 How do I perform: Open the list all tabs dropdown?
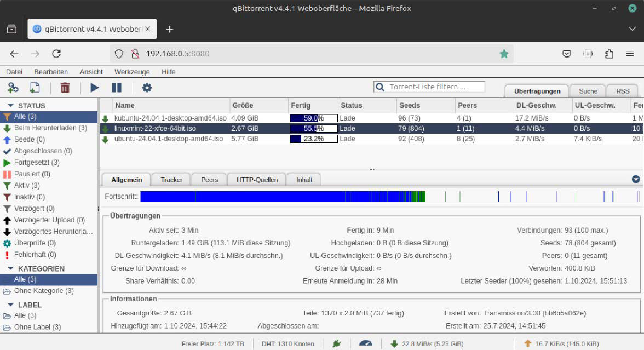(x=632, y=29)
